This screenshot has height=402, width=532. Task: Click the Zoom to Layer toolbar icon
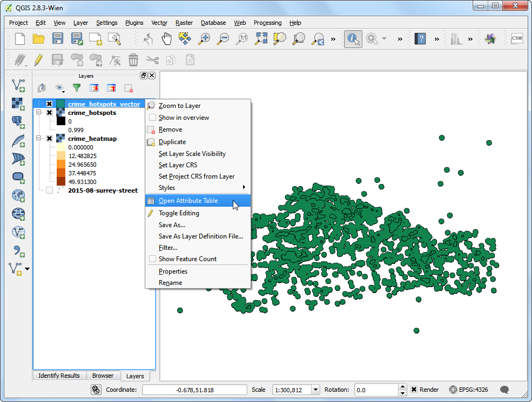[x=299, y=39]
